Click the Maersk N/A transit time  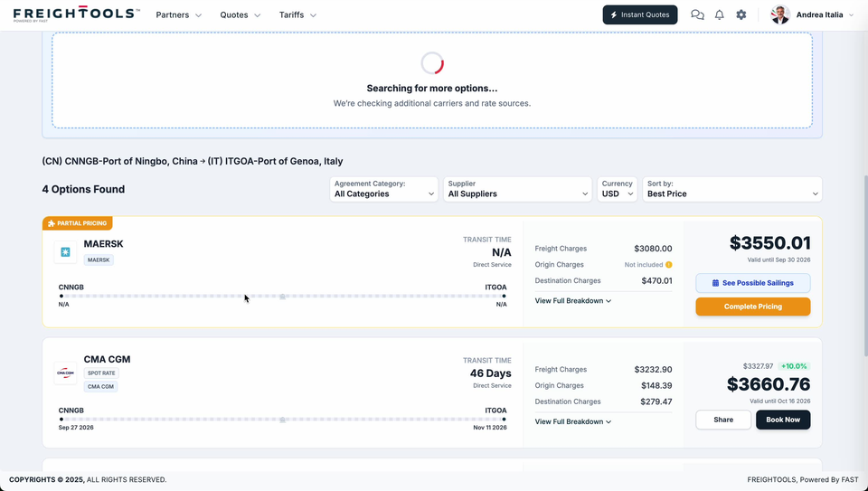(502, 252)
